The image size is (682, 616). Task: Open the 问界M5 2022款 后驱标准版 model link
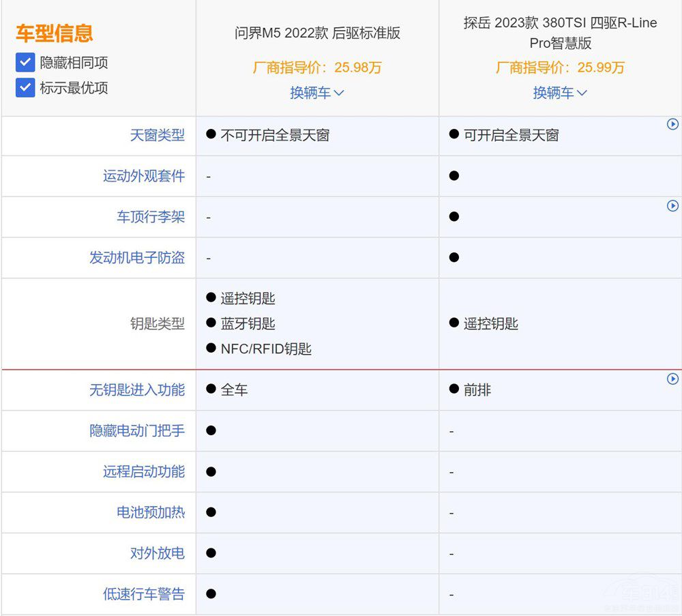pyautogui.click(x=317, y=33)
